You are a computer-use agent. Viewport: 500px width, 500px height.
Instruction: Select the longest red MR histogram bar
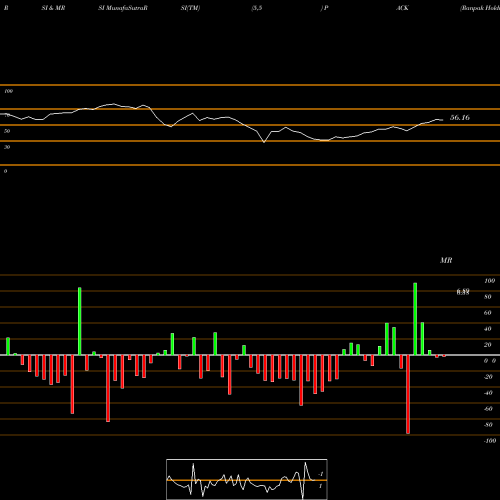click(408, 394)
